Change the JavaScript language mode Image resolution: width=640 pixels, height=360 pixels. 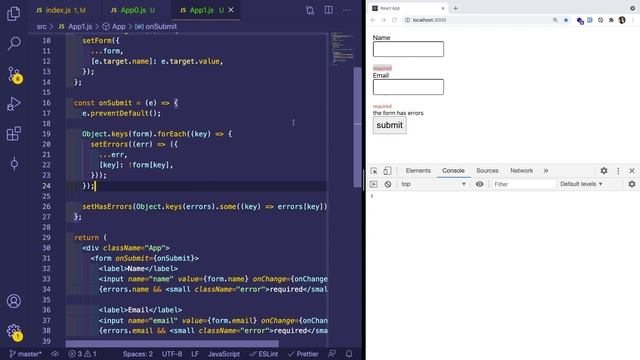[224, 354]
